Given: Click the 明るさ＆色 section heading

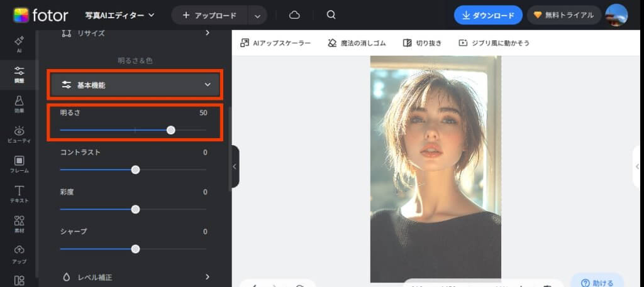Looking at the screenshot, I should (135, 61).
